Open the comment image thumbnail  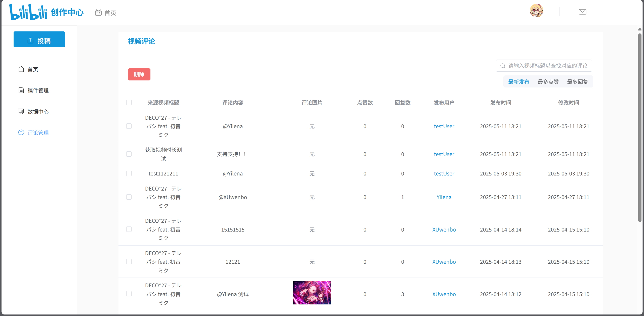point(312,293)
